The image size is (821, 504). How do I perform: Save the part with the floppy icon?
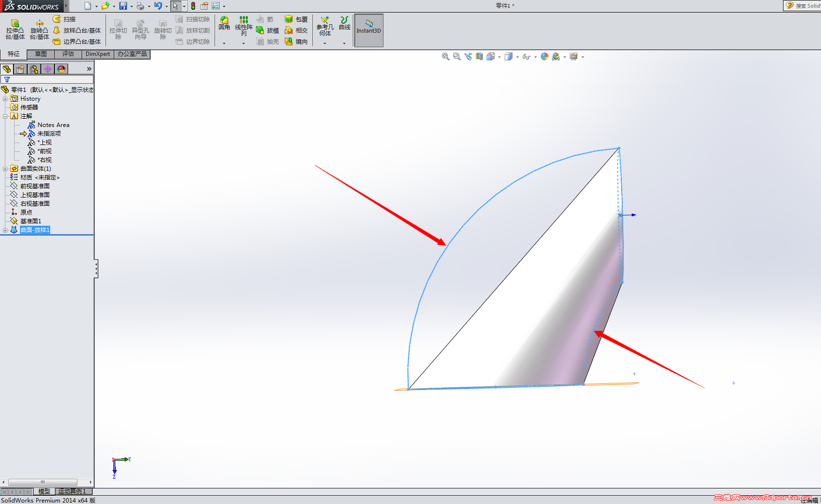(x=123, y=6)
